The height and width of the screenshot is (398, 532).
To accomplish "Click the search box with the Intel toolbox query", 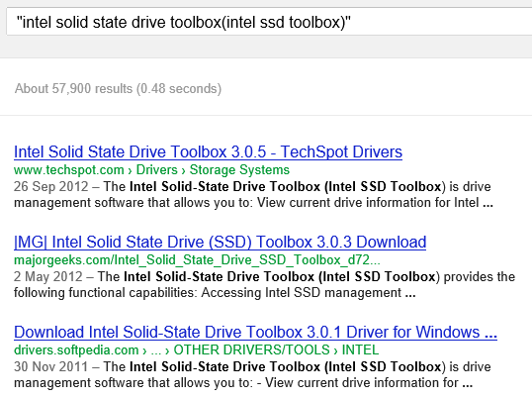I will click(x=269, y=22).
